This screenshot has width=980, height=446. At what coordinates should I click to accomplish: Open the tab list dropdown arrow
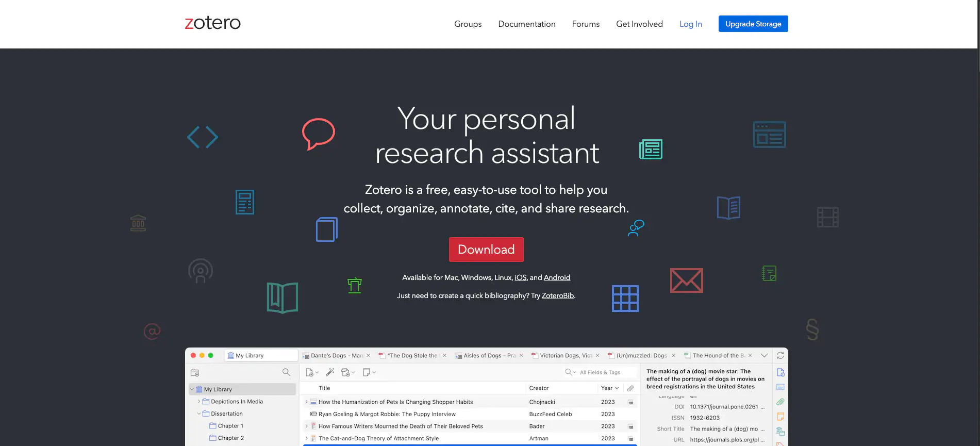point(764,355)
